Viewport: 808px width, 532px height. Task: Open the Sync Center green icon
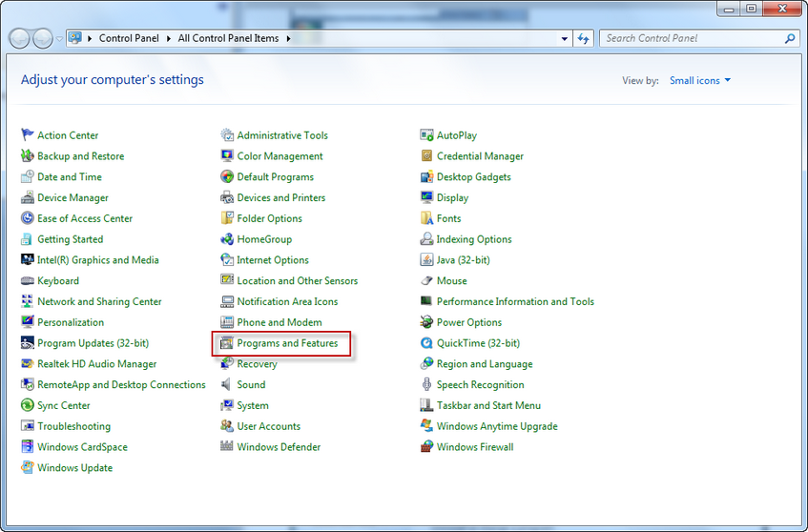coord(28,405)
